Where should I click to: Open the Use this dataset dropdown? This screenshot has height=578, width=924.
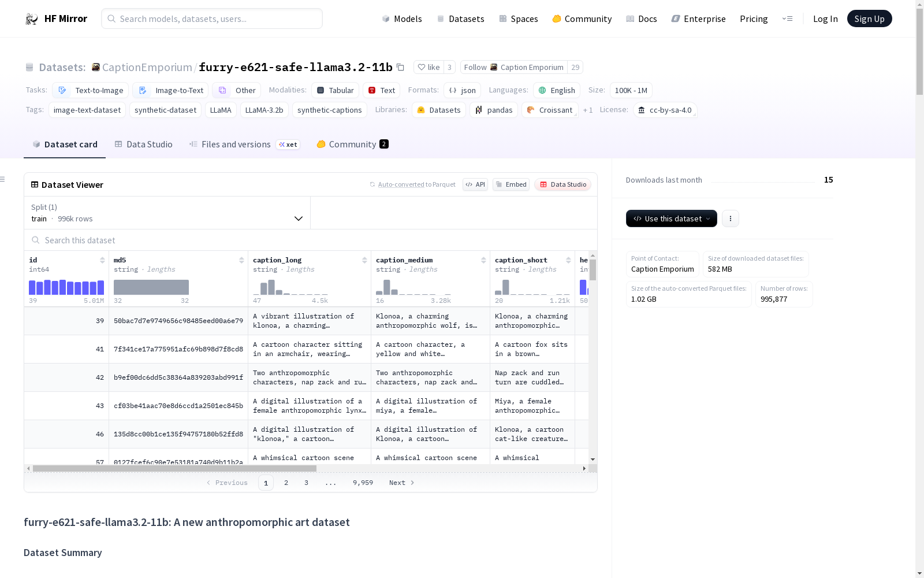672,218
